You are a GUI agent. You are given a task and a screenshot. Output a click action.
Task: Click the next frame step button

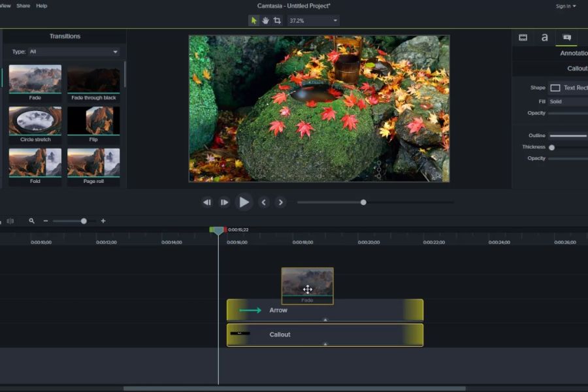[224, 203]
